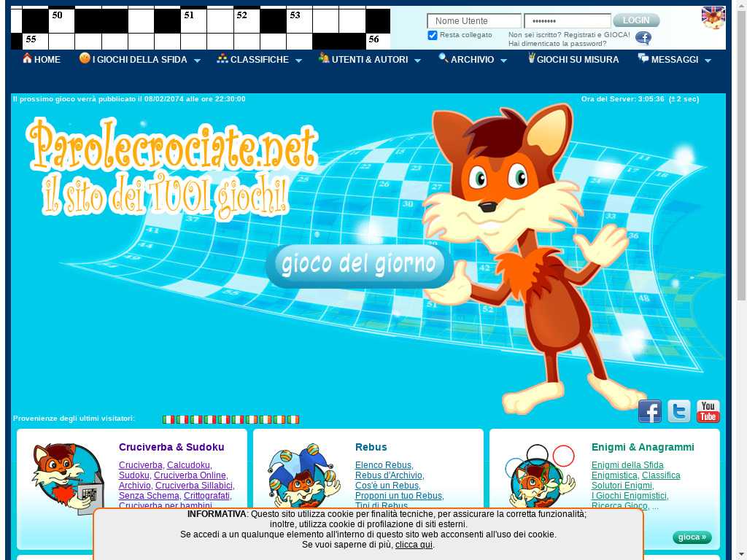Screen dimensions: 747x560
Task: Click the visitor country flags strip
Action: (x=231, y=419)
